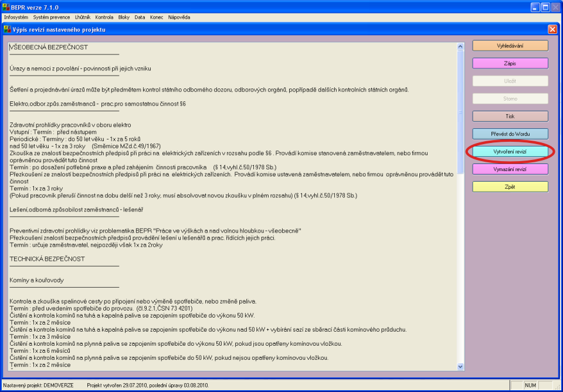Click the disabled Storno button
Viewport: 563px width, 392px height.
[510, 98]
